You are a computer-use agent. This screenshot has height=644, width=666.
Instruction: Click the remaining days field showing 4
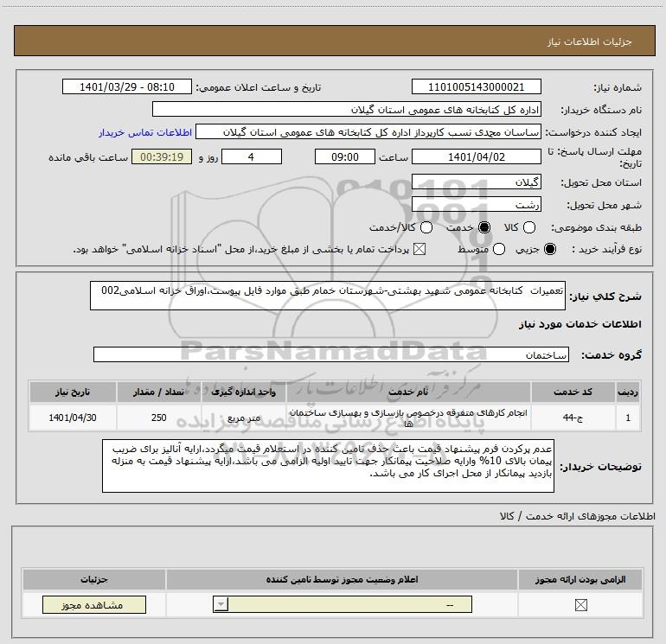pos(252,156)
